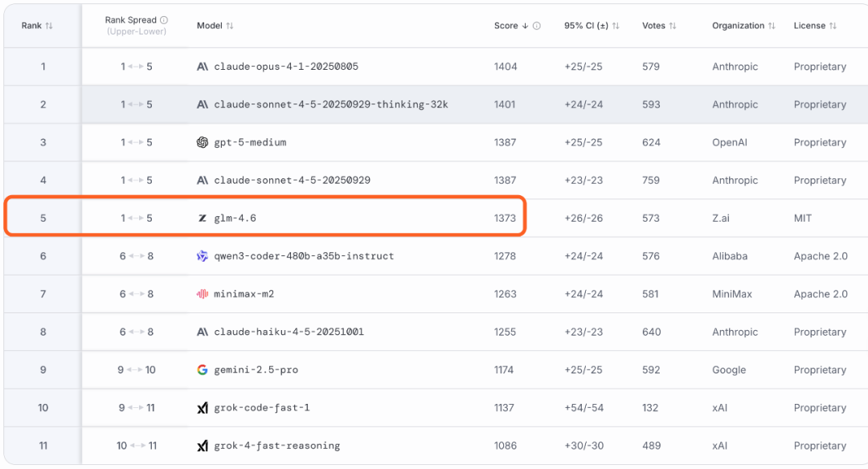Screen dimensions: 868x469
Task: Click Anthropic logo beside claude-haiku-4-5-20251001
Action: 203,332
